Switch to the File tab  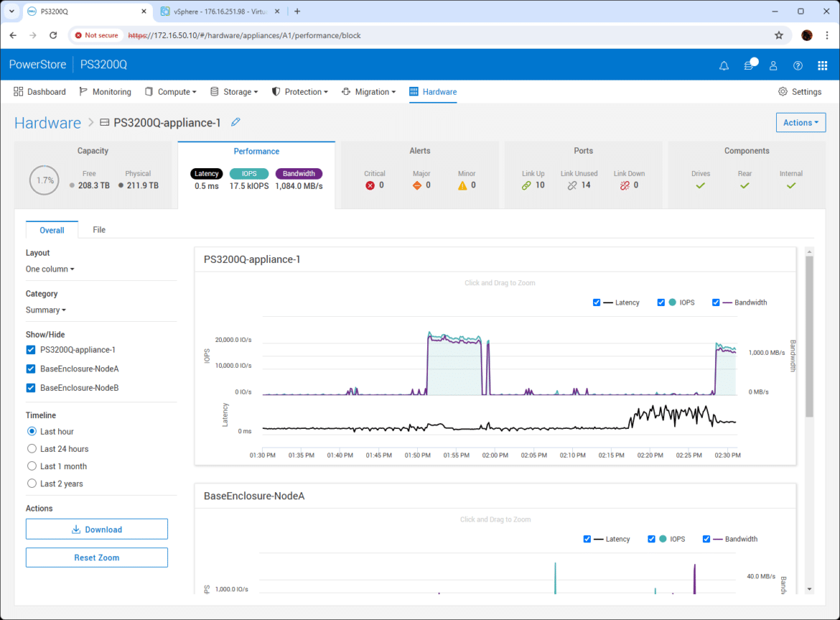click(99, 230)
